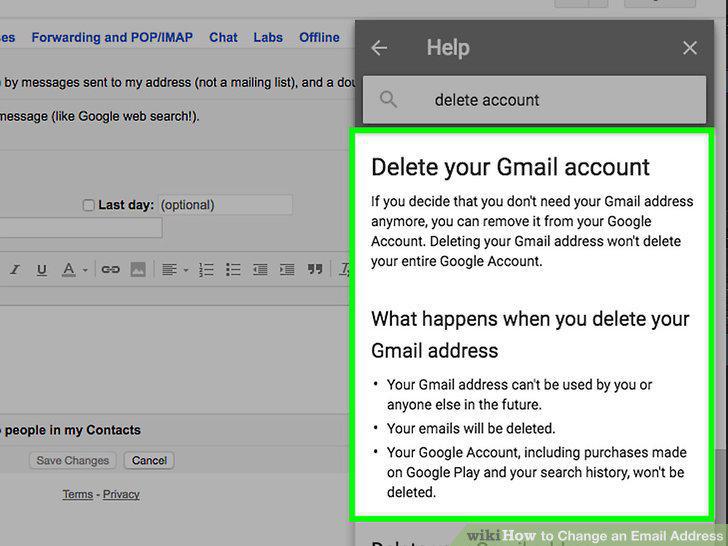This screenshot has height=546, width=728.
Task: Toggle italic formatting in the editor toolbar
Action: (15, 269)
